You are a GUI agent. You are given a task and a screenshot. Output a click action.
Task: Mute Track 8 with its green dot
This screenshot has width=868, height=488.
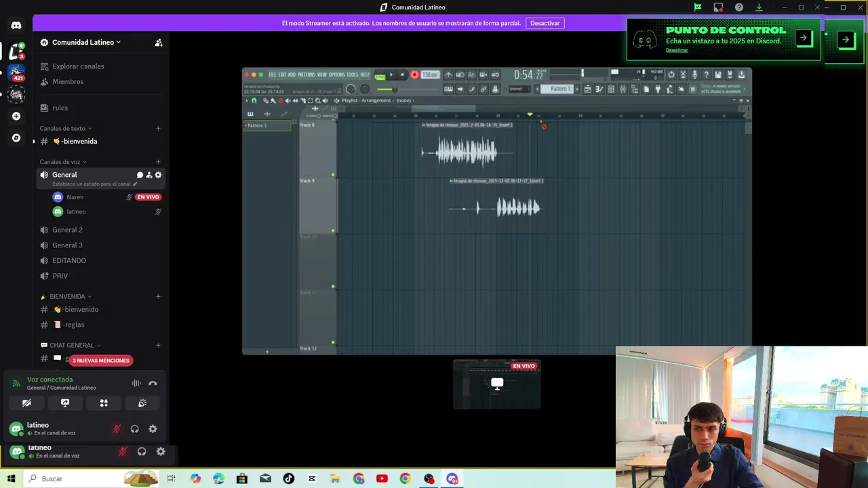point(333,175)
